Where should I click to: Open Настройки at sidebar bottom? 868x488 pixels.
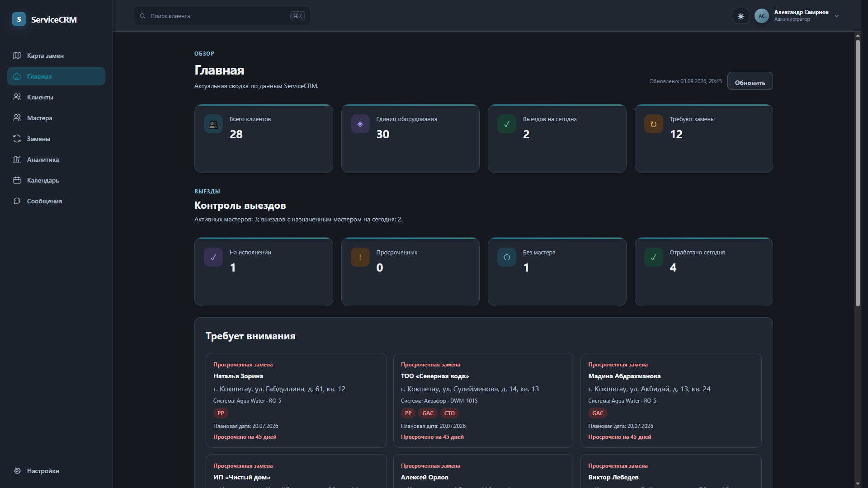click(x=56, y=471)
